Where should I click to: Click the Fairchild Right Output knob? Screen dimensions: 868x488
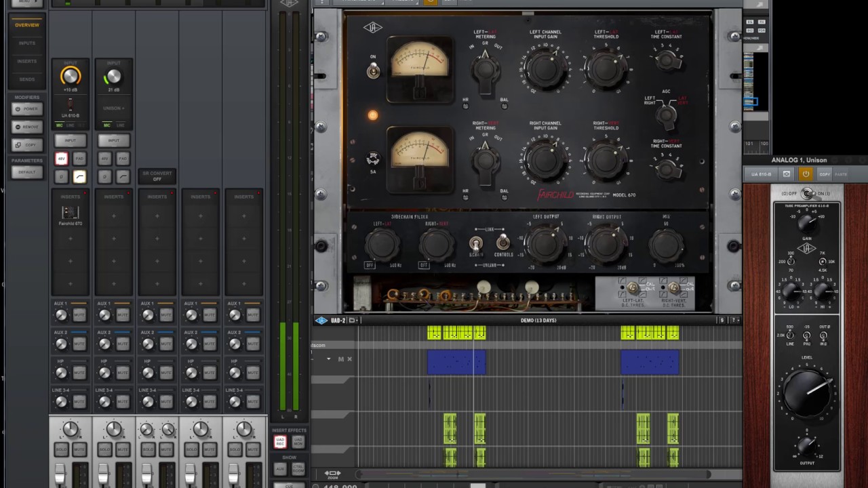[606, 245]
